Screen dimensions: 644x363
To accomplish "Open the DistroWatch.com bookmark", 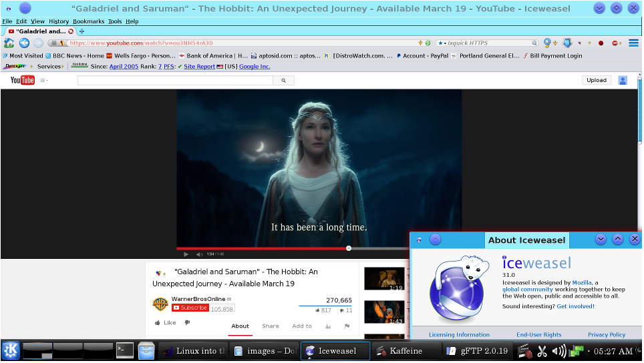I will [357, 56].
